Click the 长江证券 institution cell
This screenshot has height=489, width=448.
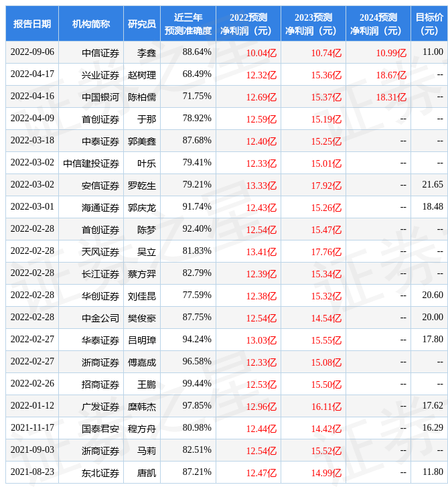(100, 274)
